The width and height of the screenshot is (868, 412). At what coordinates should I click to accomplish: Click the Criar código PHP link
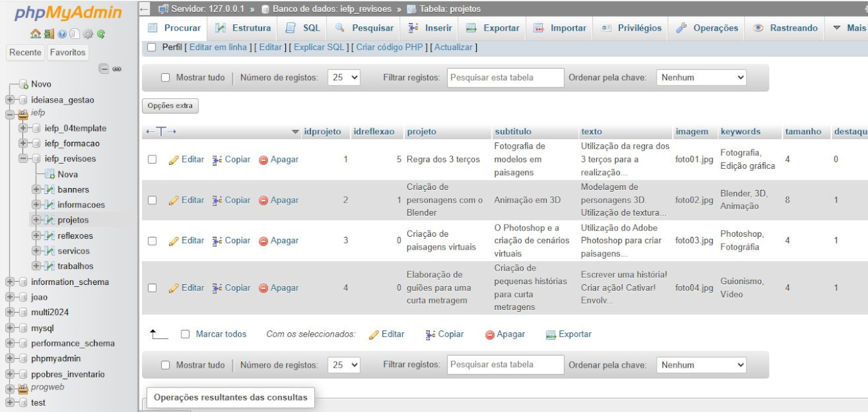tap(390, 47)
